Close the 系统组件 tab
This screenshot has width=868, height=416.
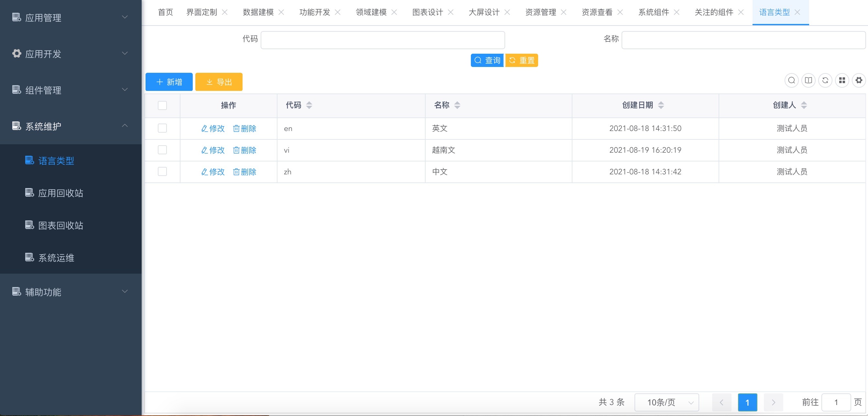point(677,13)
